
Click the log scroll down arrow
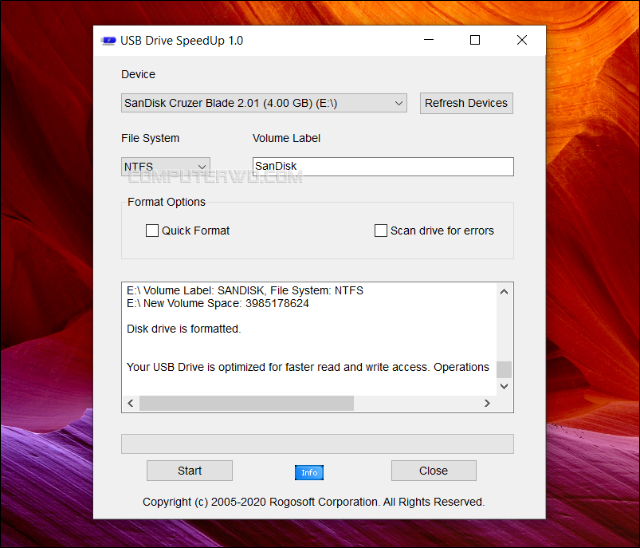pyautogui.click(x=504, y=386)
